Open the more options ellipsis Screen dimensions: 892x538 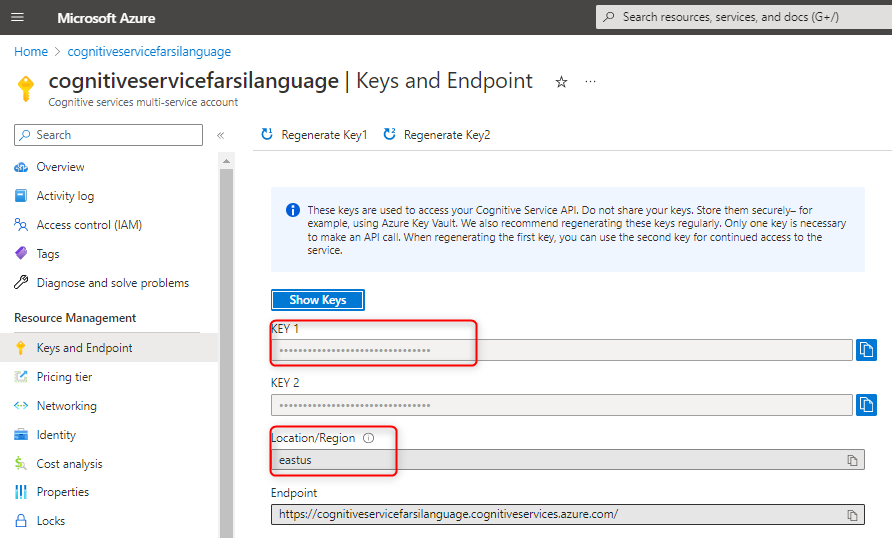[590, 82]
